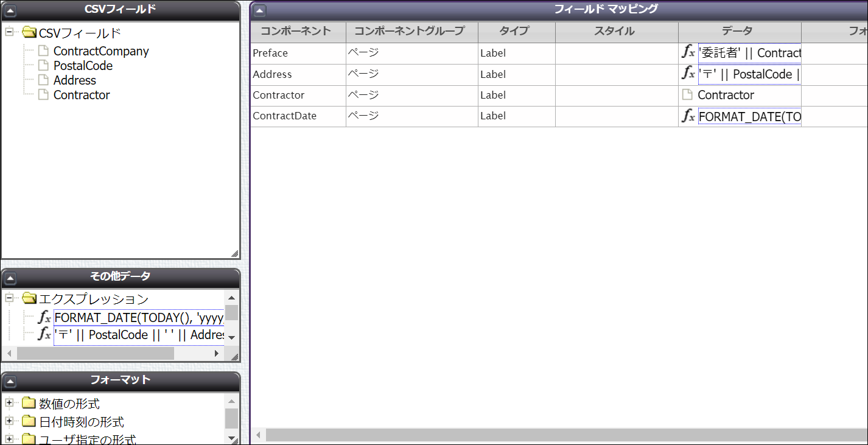Select the FORMAT_DATE(TODAY() expression item
This screenshot has height=445, width=868.
139,317
